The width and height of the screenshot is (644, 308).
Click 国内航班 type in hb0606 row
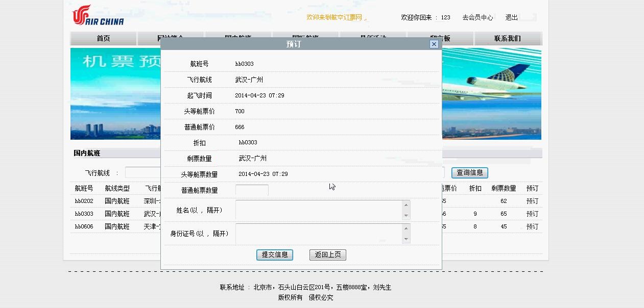117,227
